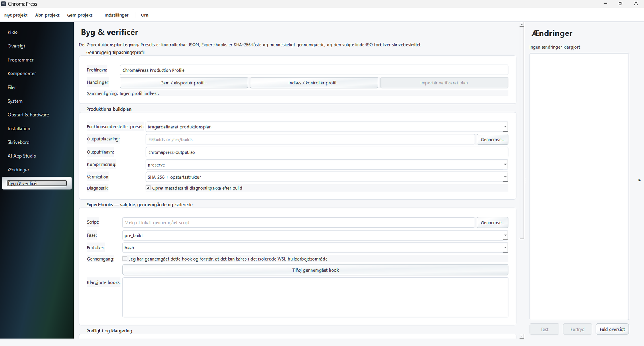Click Gem / eksportér profil button
This screenshot has width=644, height=346.
(184, 83)
